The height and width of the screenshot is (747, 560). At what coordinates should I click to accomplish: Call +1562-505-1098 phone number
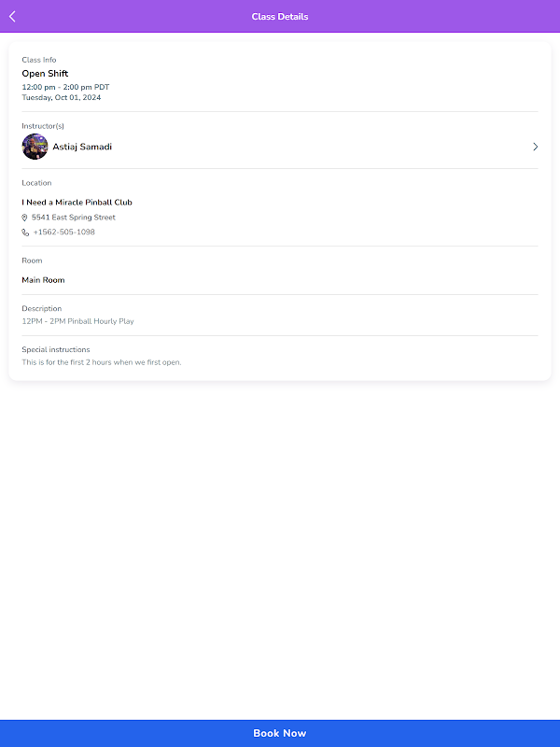click(63, 232)
